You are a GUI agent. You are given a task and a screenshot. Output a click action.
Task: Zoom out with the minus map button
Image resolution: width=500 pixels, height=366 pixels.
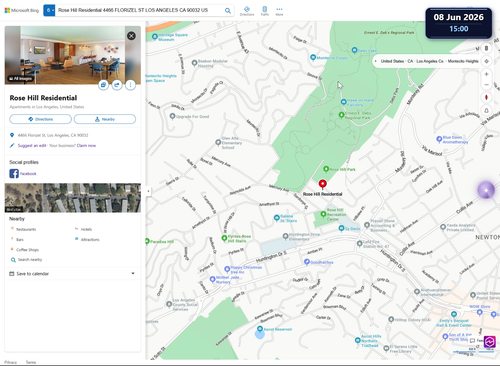[x=486, y=85]
